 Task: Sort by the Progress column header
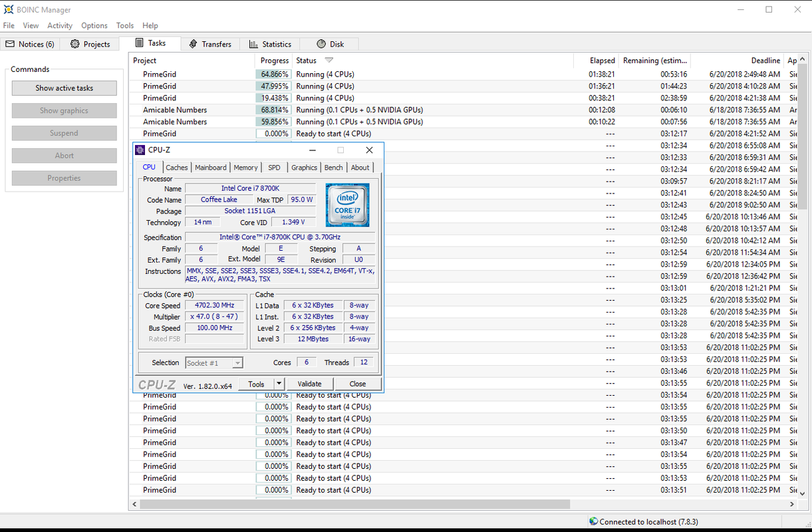[x=274, y=61]
